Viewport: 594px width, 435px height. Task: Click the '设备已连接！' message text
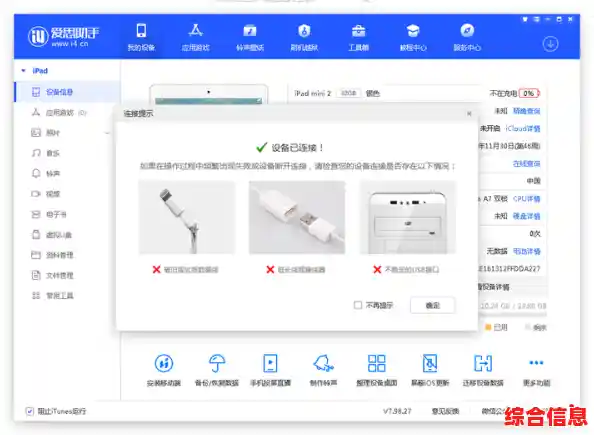(297, 147)
